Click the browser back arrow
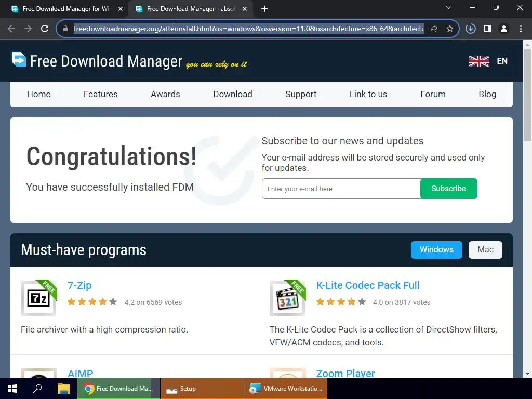Image resolution: width=532 pixels, height=399 pixels. [11, 29]
